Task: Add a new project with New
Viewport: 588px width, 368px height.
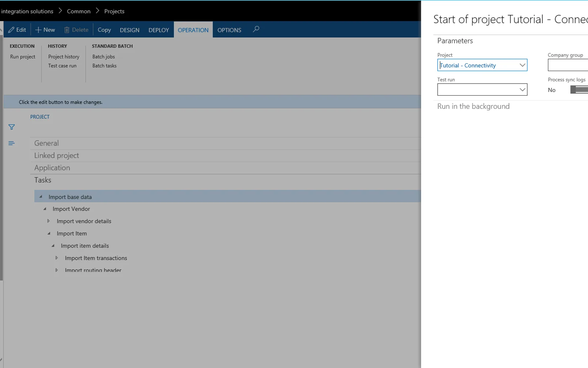Action: [x=45, y=30]
